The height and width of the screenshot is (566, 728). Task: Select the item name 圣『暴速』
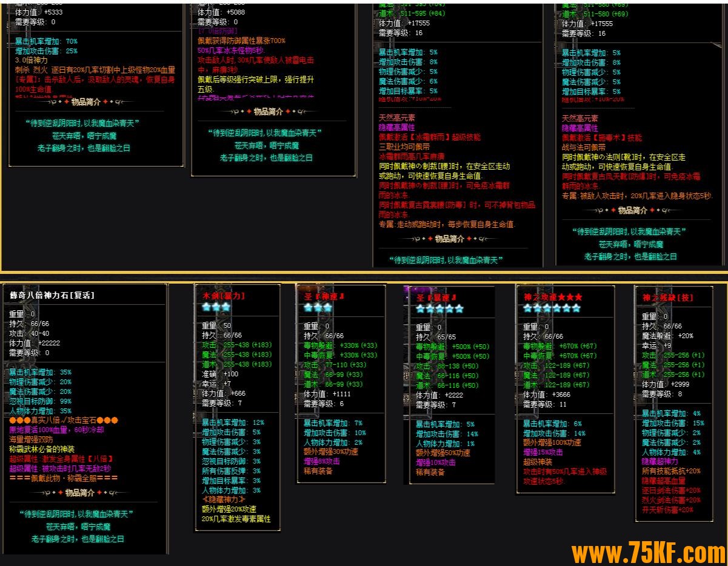coord(436,298)
